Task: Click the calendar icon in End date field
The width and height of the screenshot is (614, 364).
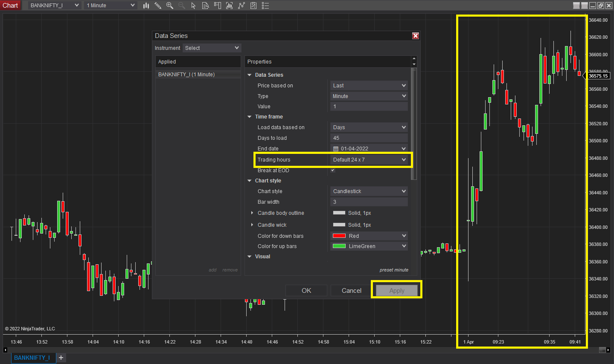Action: [x=336, y=149]
